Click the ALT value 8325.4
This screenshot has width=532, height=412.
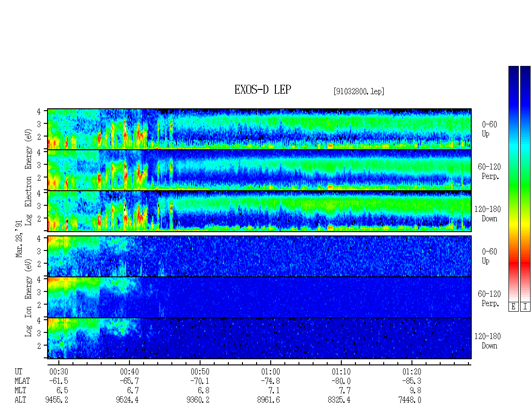pyautogui.click(x=339, y=400)
